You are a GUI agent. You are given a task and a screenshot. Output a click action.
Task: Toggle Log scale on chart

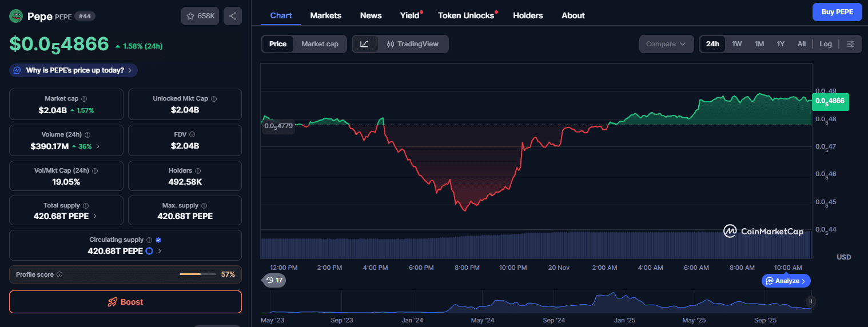(825, 44)
